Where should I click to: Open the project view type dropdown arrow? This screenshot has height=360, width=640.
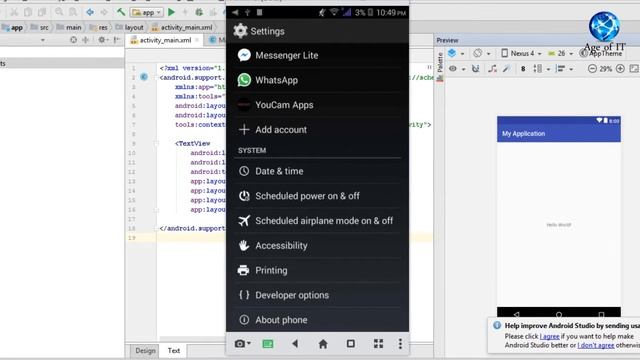tap(42, 40)
